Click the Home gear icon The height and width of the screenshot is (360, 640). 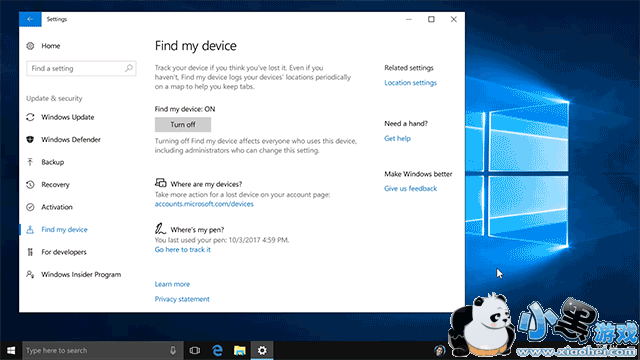(x=30, y=46)
